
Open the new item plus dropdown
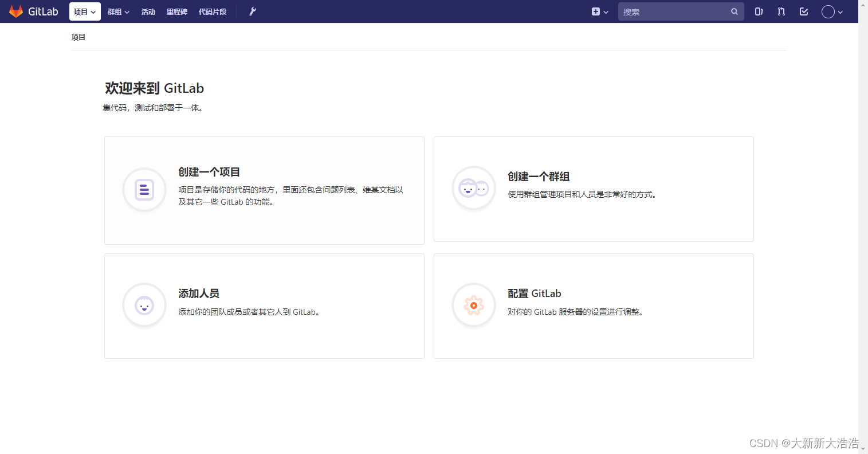click(600, 11)
